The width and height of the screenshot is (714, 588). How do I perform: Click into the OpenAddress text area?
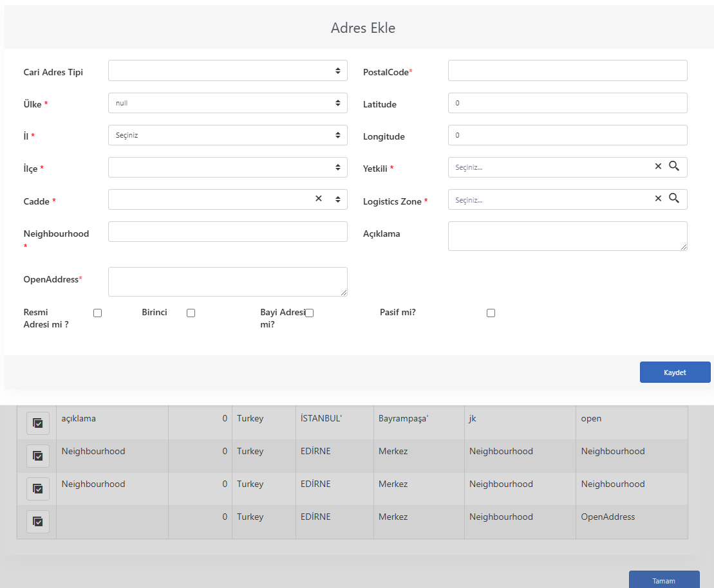pos(228,282)
